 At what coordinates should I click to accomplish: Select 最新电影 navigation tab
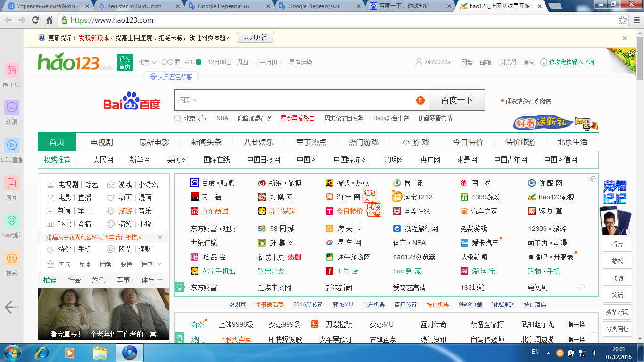point(154,142)
